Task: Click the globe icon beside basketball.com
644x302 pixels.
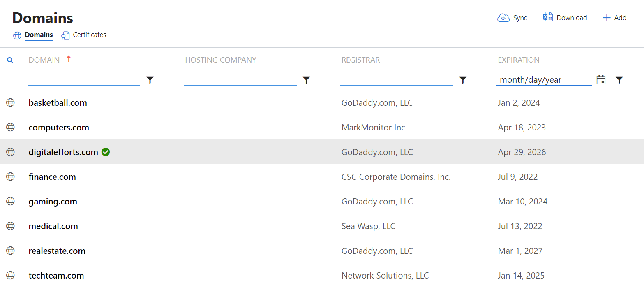Action: (11, 103)
